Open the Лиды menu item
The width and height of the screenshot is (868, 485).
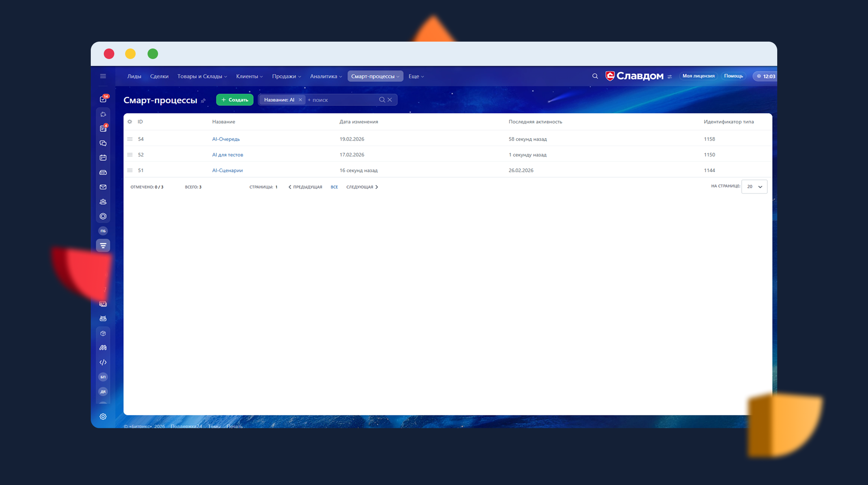134,76
